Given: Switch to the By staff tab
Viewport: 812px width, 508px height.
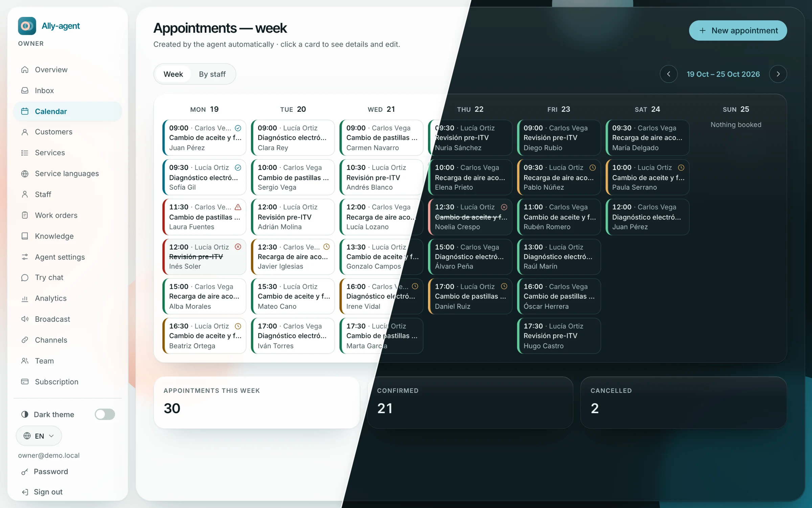Looking at the screenshot, I should tap(212, 74).
